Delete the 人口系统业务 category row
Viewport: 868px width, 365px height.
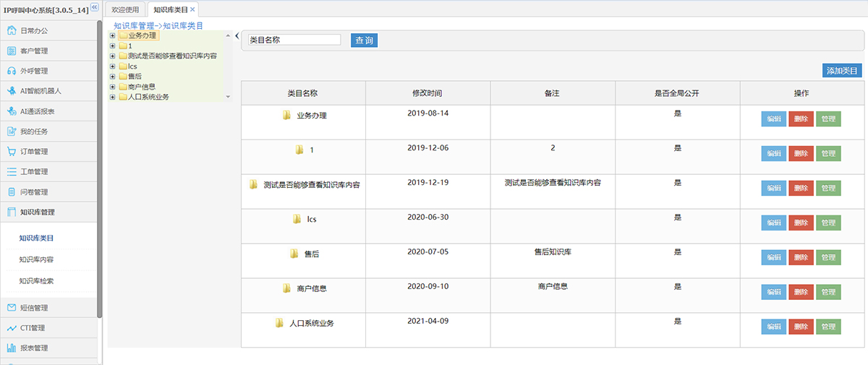coord(801,327)
